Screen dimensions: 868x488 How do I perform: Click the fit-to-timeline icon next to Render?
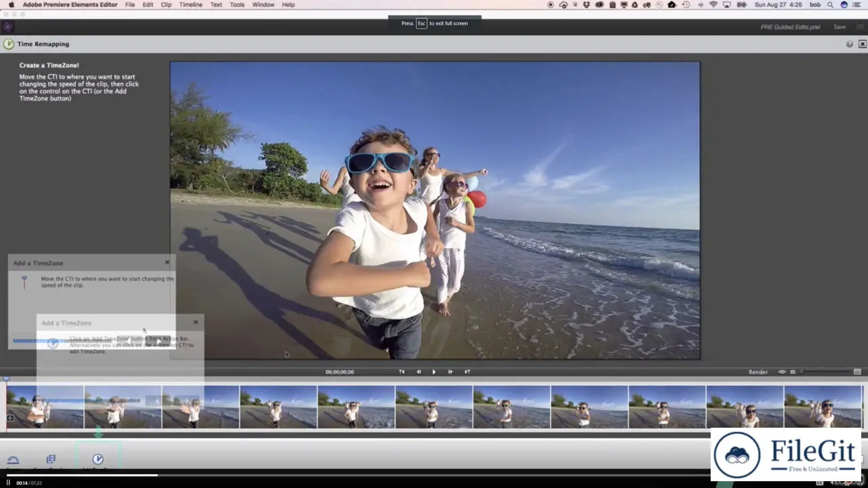pos(782,372)
